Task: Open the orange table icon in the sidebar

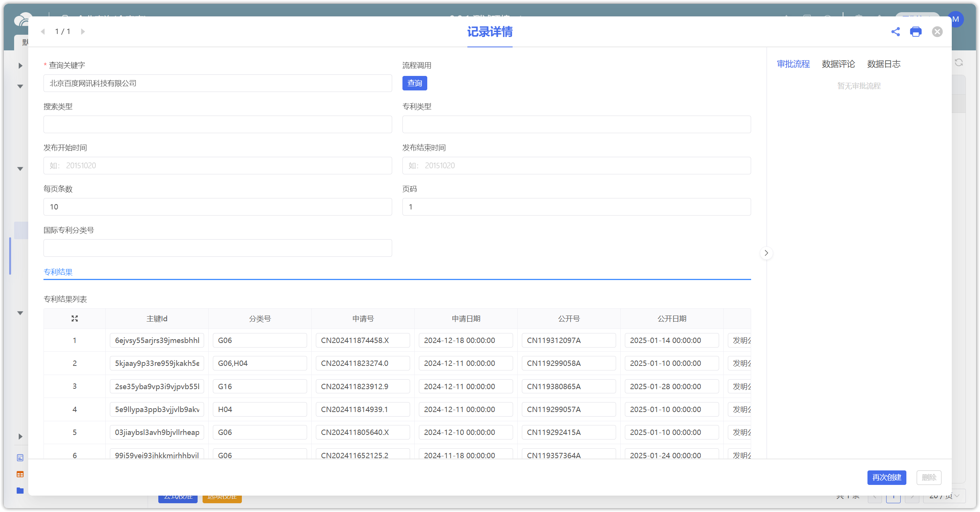Action: pos(20,474)
